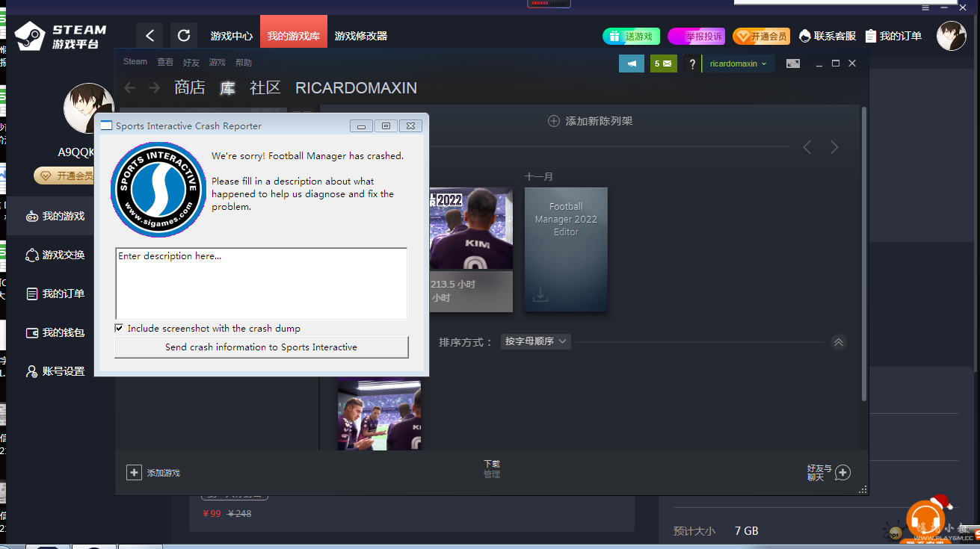Select the Football Manager 2022 Editor tile
The image size is (980, 549).
(x=566, y=249)
